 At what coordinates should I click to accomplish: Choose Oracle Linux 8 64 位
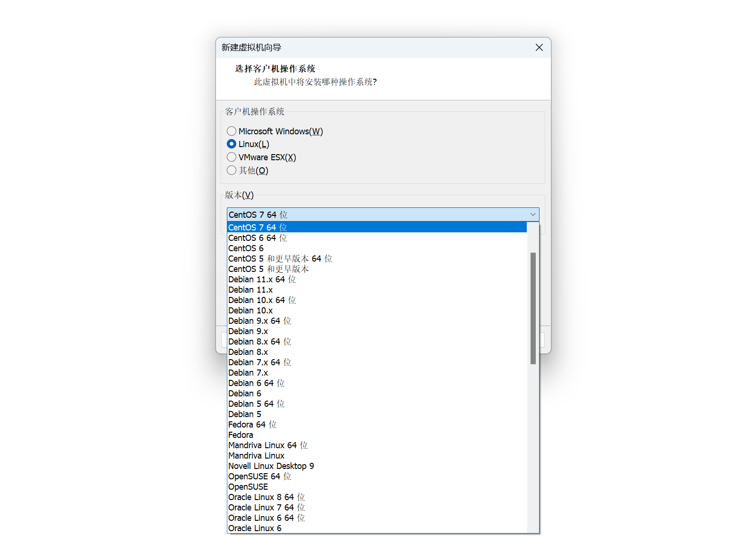[377, 497]
